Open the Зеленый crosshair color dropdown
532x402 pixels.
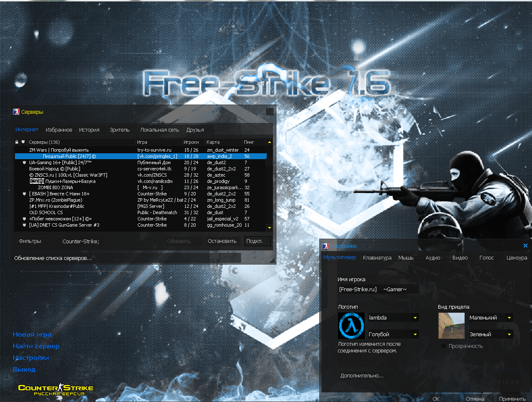click(x=490, y=334)
